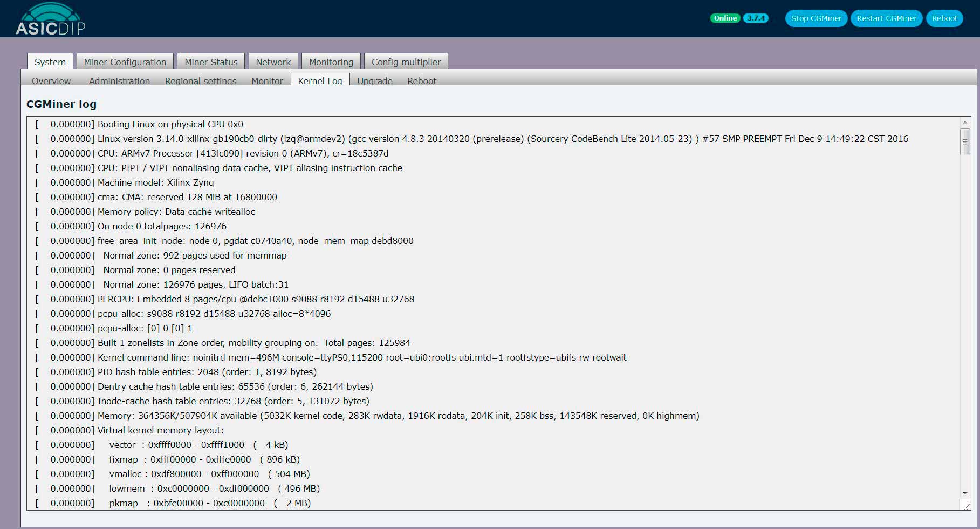Stop CGMiner with the header button
The width and height of the screenshot is (980, 529).
click(816, 18)
